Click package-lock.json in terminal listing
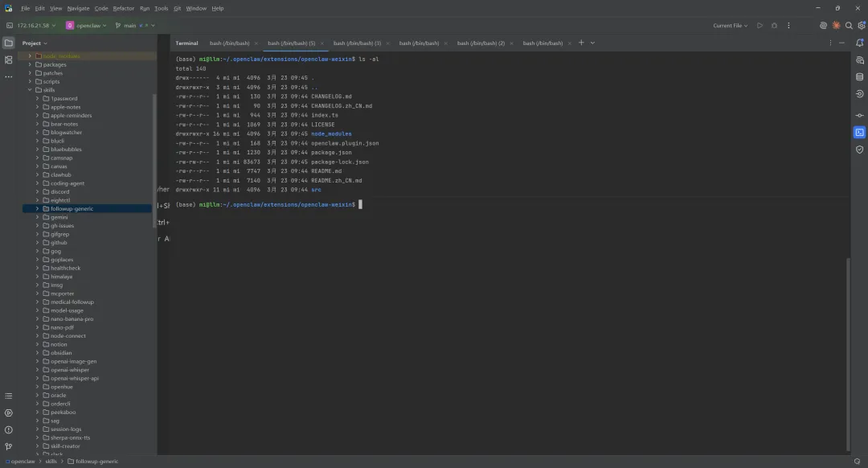This screenshot has width=868, height=468. pyautogui.click(x=340, y=162)
